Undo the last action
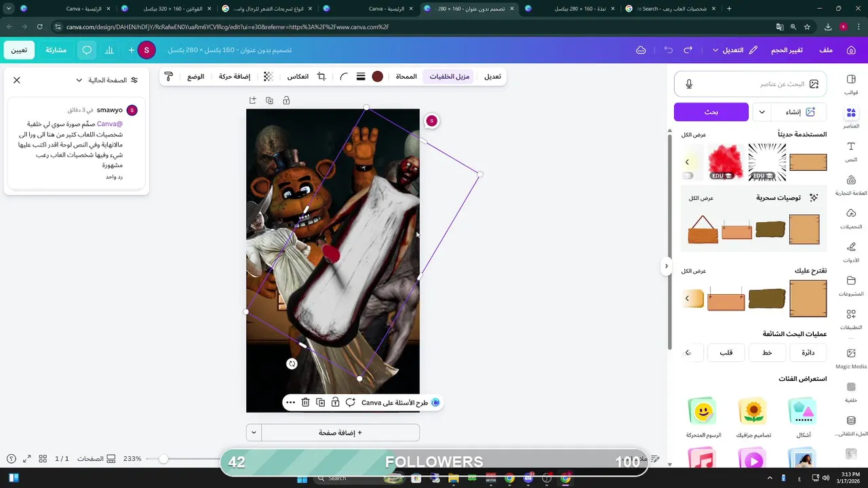Image resolution: width=868 pixels, height=488 pixels. click(x=669, y=50)
